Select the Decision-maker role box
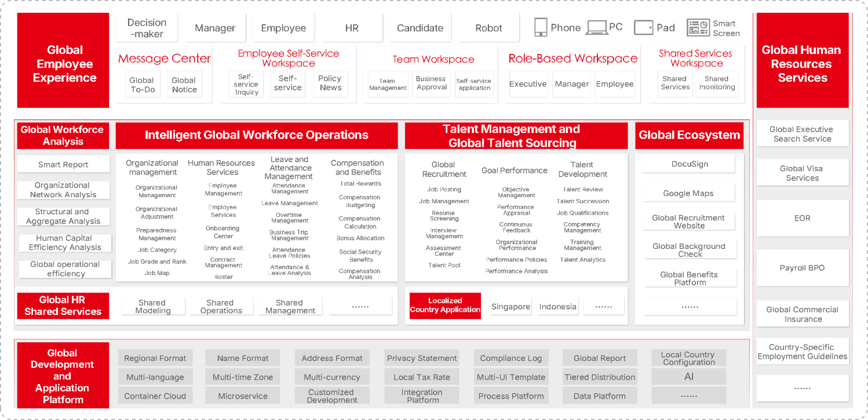 tap(147, 28)
